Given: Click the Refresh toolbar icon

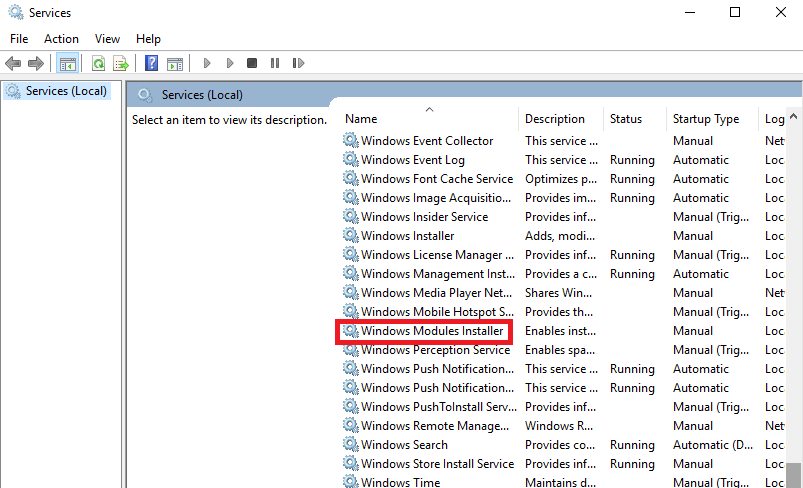Looking at the screenshot, I should point(98,63).
